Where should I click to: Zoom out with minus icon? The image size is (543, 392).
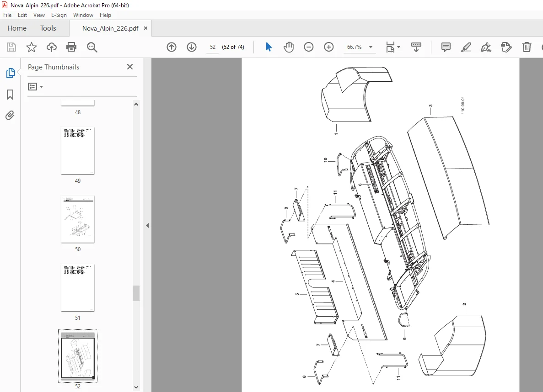tap(309, 47)
